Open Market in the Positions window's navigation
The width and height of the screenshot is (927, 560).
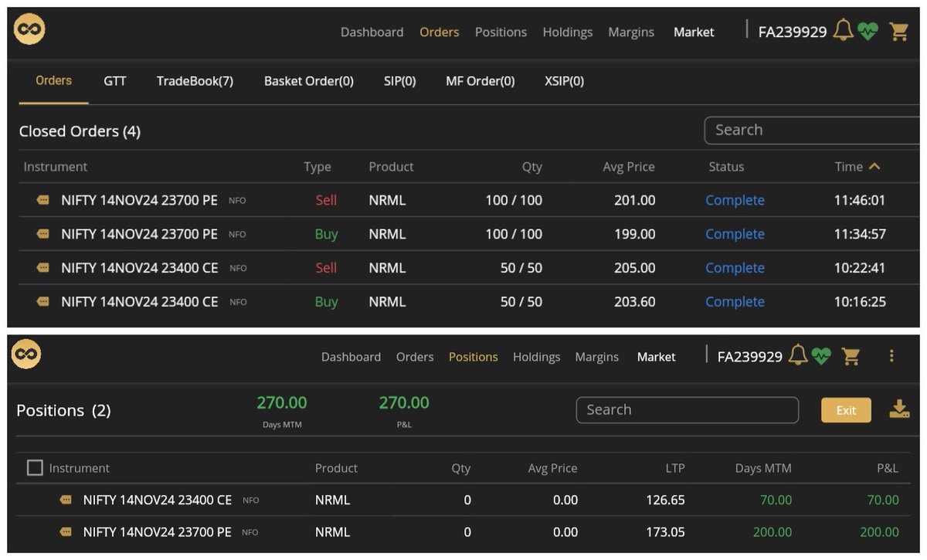[657, 357]
